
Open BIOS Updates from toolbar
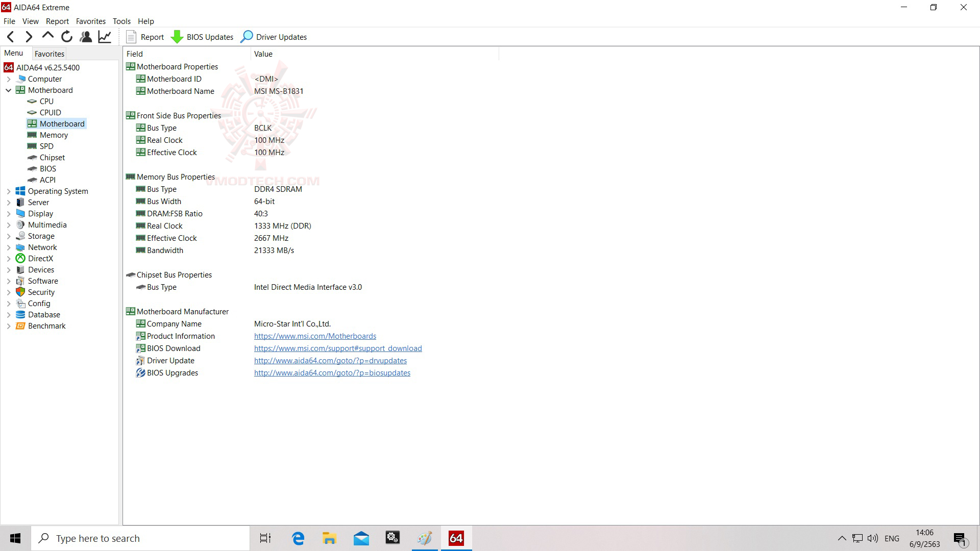202,37
